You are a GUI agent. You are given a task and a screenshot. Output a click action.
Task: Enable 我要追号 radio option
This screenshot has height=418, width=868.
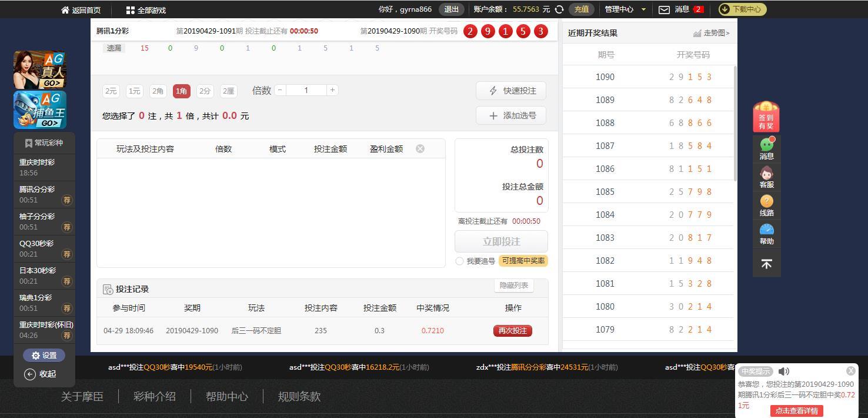click(x=459, y=261)
